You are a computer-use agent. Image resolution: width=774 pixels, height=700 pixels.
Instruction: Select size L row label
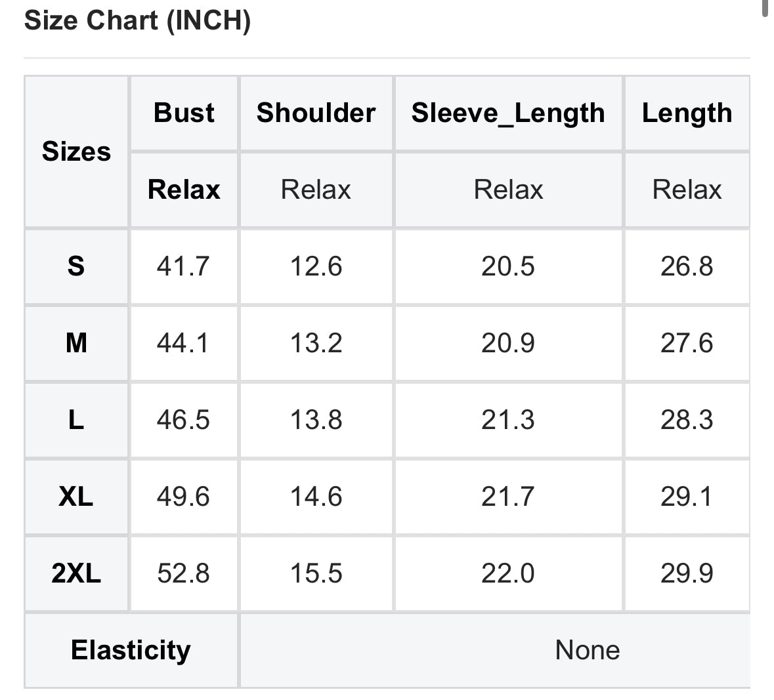point(77,421)
